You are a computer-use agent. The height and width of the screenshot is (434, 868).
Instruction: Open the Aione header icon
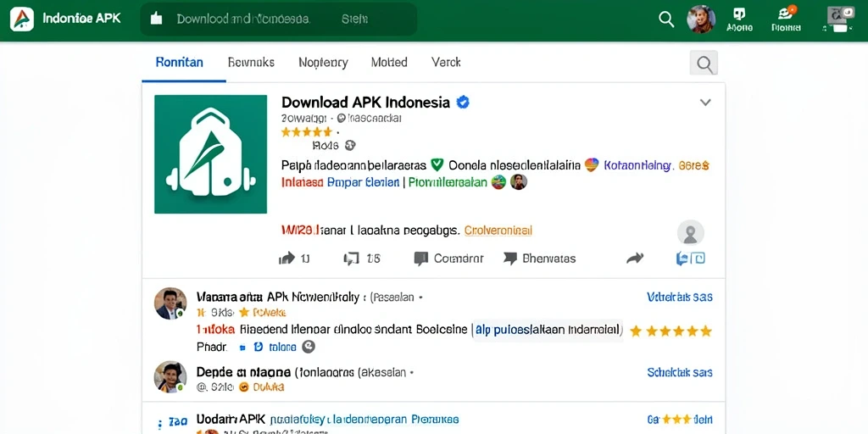tap(739, 19)
